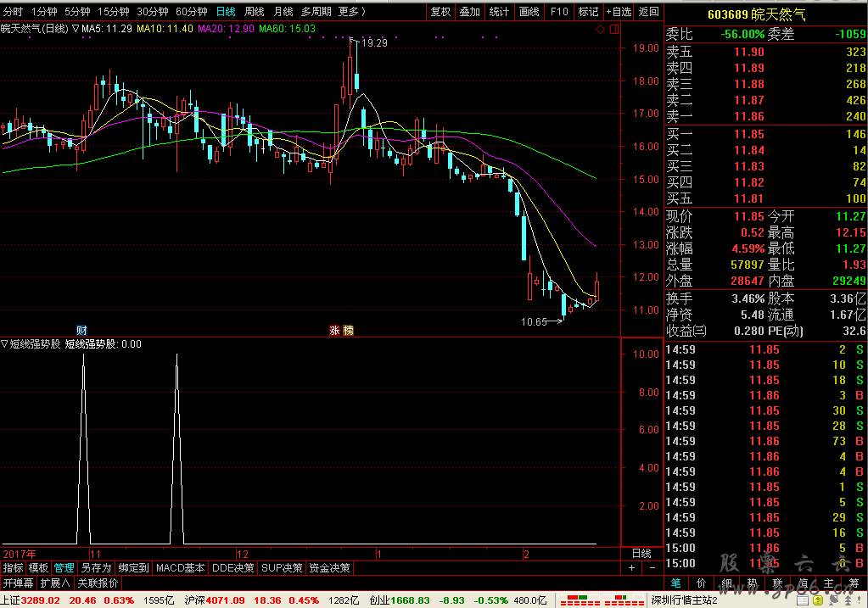Click the double up-arrow icon in status bar

848,600
